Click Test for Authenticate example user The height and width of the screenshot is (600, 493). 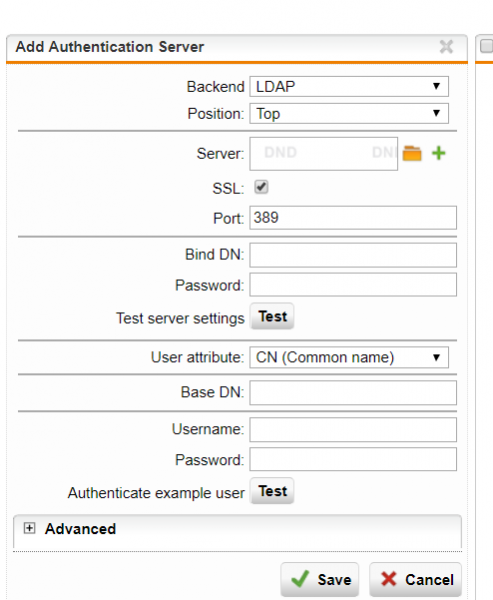click(272, 491)
